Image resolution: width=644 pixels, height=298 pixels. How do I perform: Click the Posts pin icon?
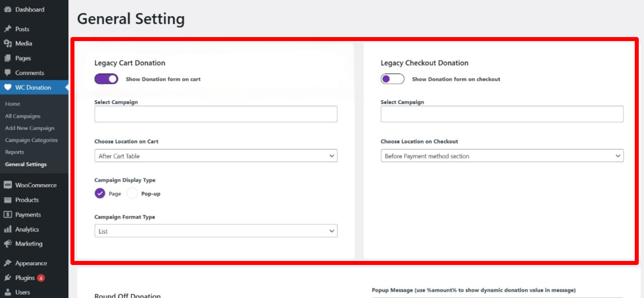8,29
